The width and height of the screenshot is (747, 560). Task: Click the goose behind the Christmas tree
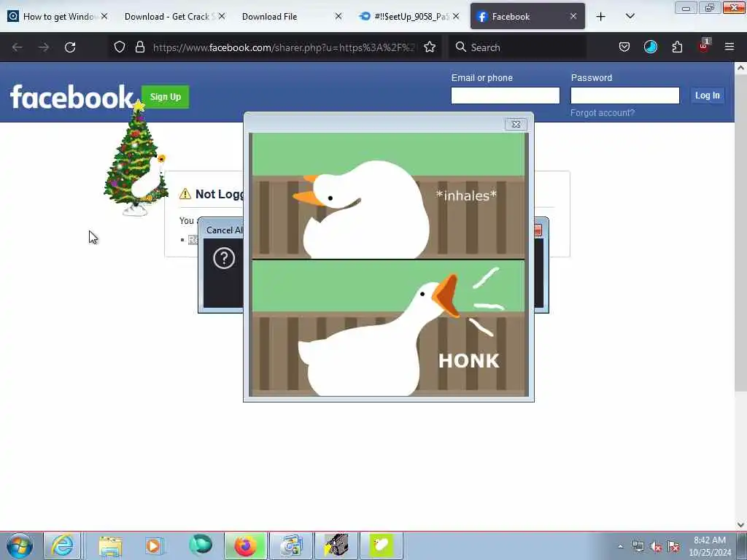pos(149,179)
